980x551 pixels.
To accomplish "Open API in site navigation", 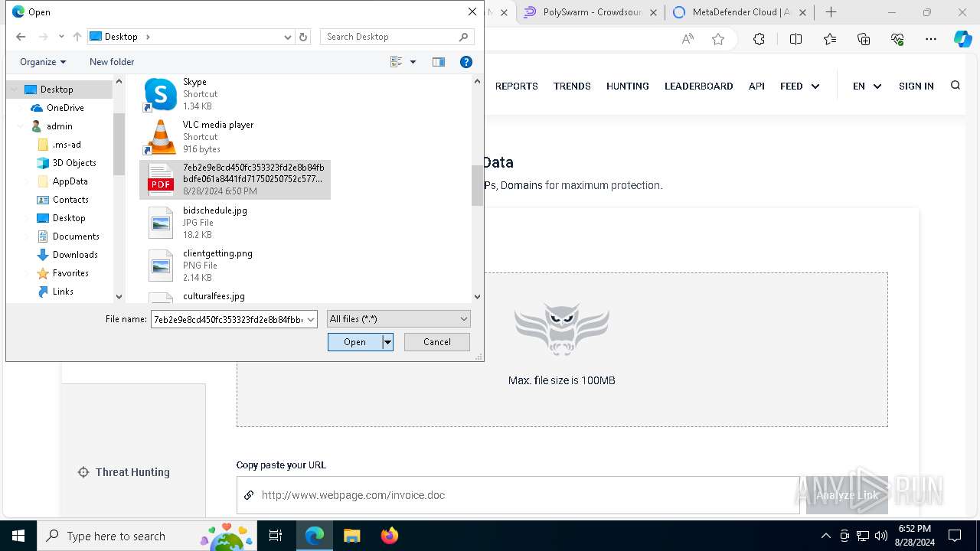I will [x=756, y=86].
